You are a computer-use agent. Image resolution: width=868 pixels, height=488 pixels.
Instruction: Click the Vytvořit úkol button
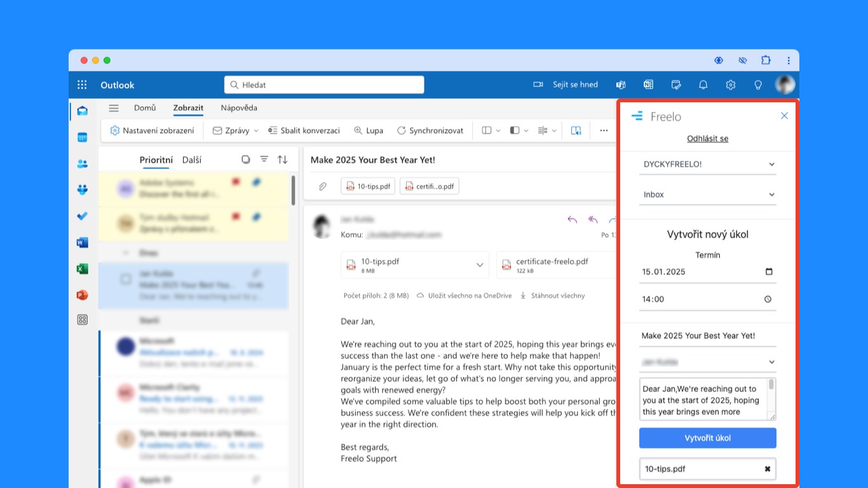coord(707,438)
